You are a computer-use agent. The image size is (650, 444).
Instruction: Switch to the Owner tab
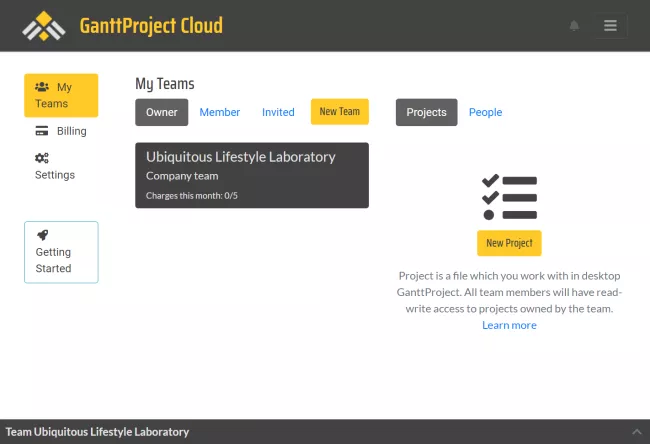click(162, 112)
